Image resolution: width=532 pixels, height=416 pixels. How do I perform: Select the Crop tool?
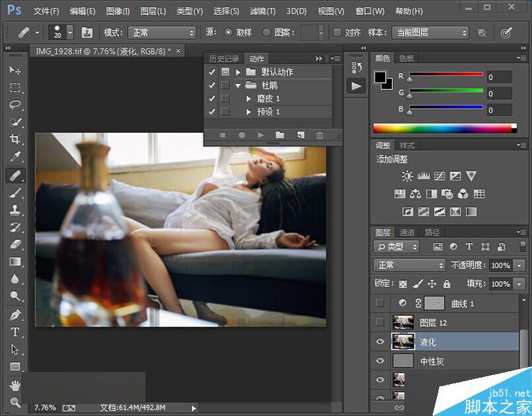(15, 140)
